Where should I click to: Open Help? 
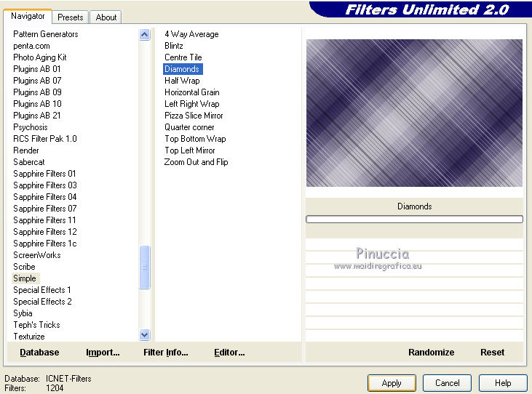click(503, 383)
